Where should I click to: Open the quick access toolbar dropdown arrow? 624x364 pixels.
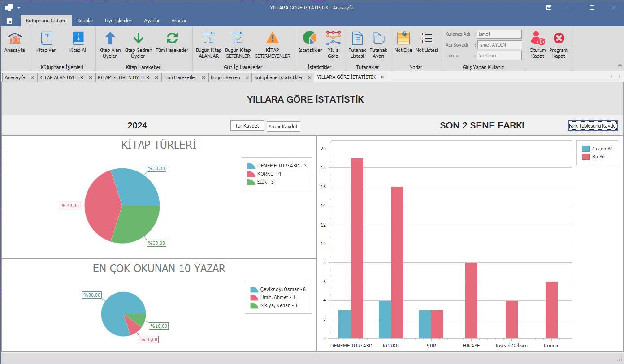(x=19, y=8)
